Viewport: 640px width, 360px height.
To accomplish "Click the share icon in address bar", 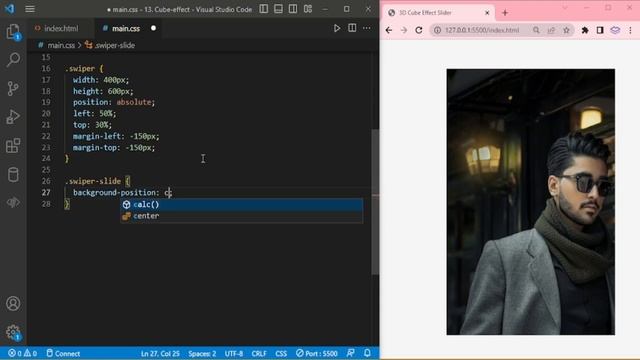I will click(551, 30).
